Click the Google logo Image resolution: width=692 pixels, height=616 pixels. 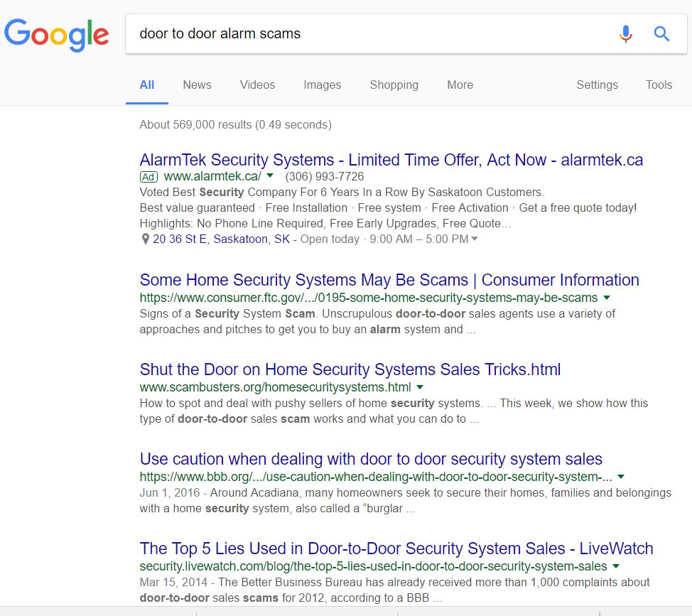pyautogui.click(x=57, y=35)
